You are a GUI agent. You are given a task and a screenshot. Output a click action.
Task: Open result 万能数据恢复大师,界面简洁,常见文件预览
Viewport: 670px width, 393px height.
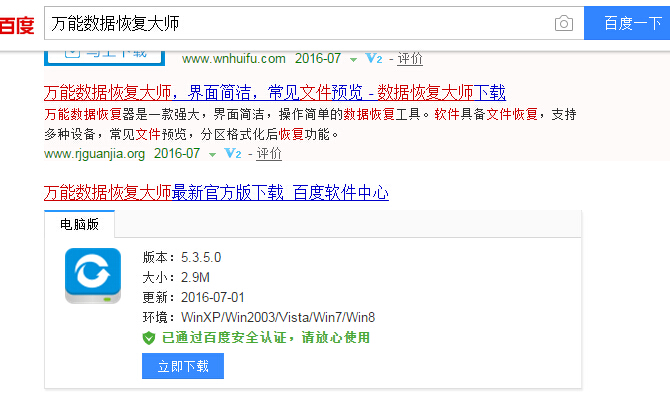tap(275, 92)
